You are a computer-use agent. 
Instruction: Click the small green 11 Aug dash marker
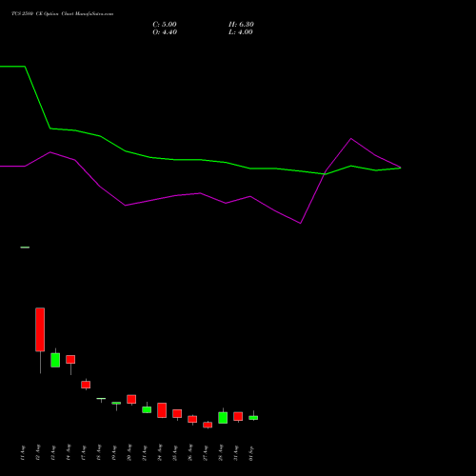(25, 248)
